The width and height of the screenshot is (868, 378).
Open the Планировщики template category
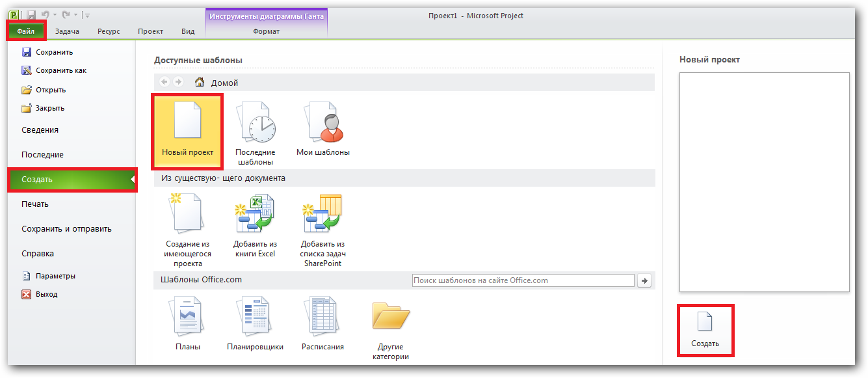(x=255, y=323)
